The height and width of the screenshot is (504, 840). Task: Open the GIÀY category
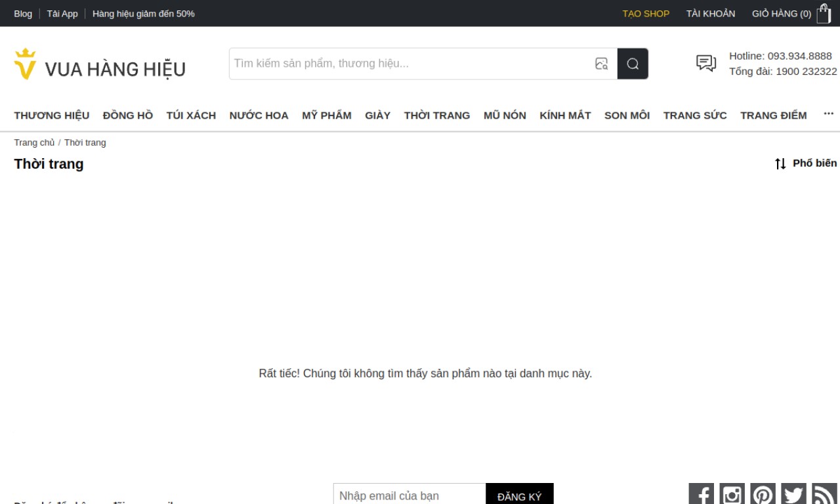[377, 115]
